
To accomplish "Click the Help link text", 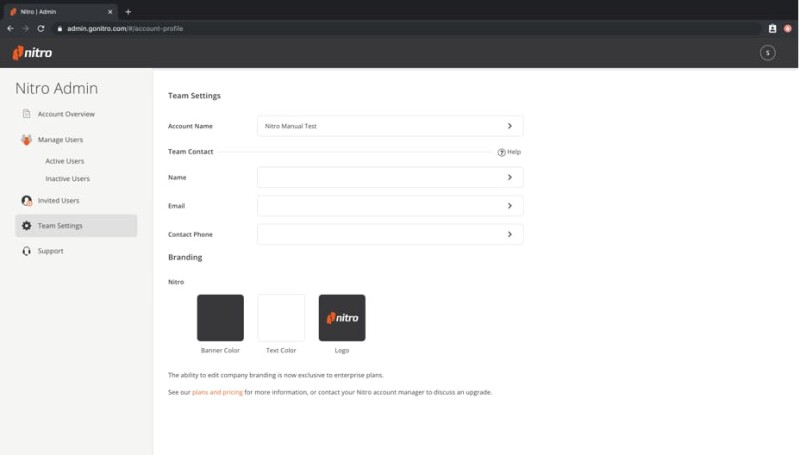I will pos(514,152).
